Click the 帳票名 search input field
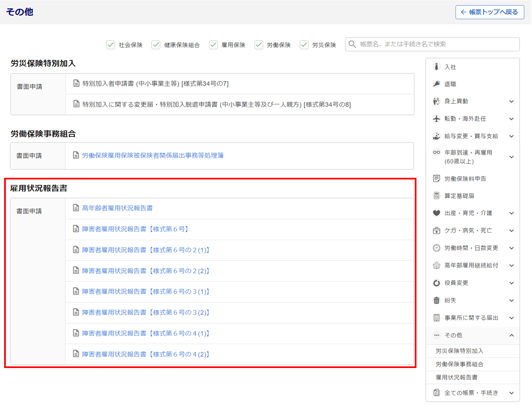Viewport: 532px width, 405px height. pyautogui.click(x=436, y=44)
